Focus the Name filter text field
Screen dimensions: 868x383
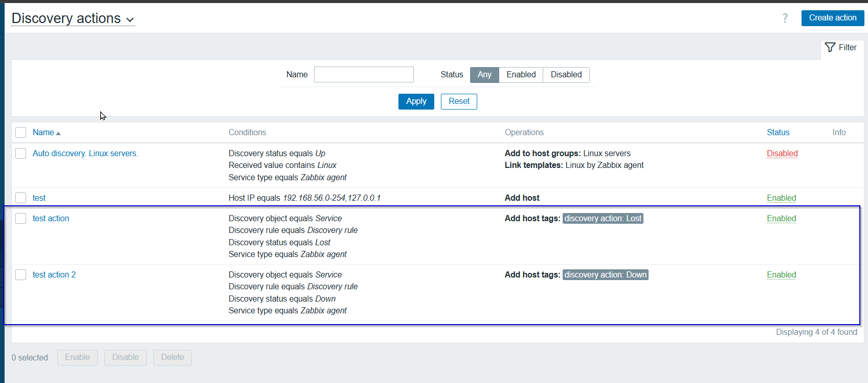(x=364, y=75)
